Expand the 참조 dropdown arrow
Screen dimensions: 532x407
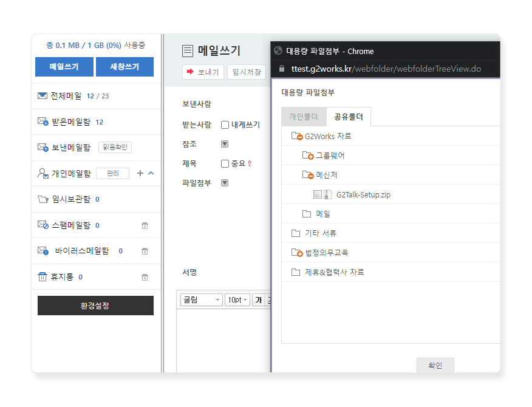point(224,145)
